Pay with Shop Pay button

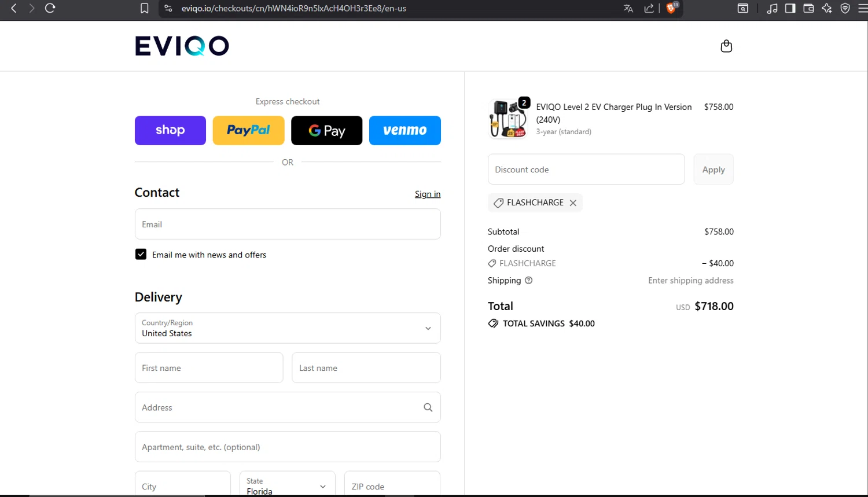click(170, 130)
